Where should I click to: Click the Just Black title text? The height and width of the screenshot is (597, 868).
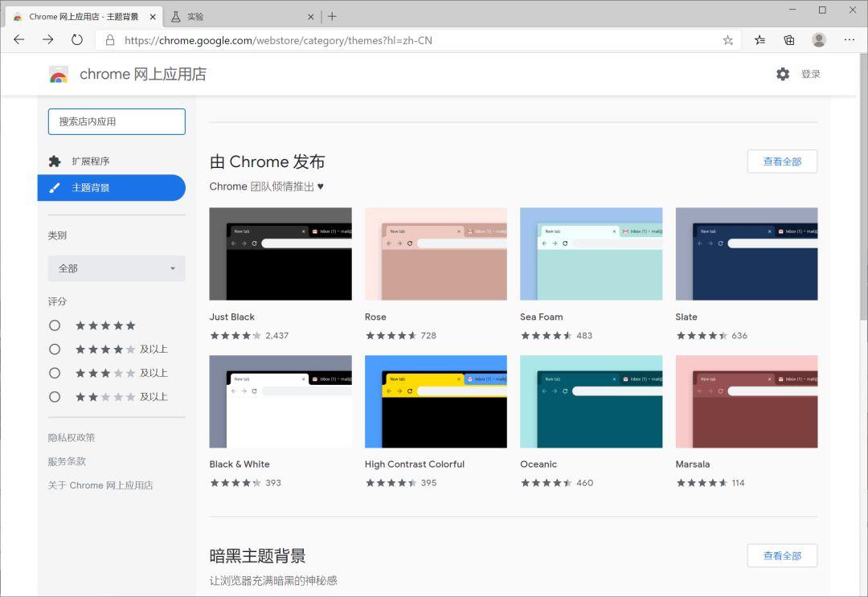(232, 317)
